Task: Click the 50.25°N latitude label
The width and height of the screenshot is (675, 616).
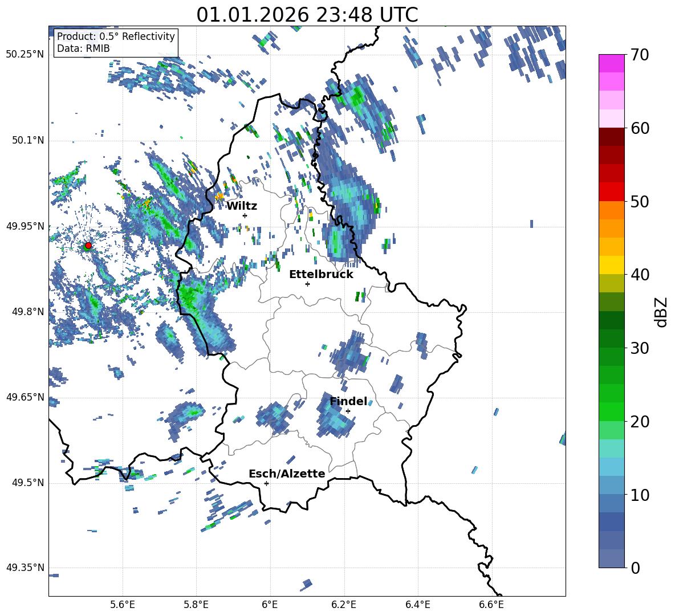Action: (x=25, y=55)
